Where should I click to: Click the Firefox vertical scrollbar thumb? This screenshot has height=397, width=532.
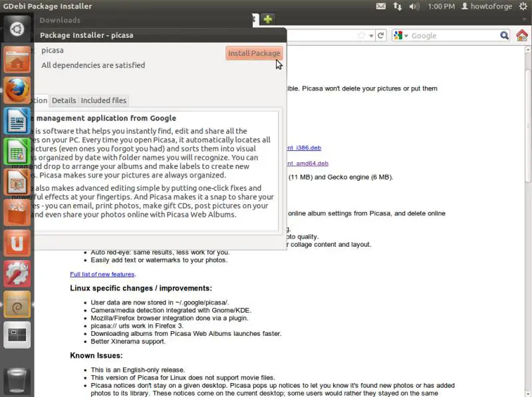tap(528, 126)
